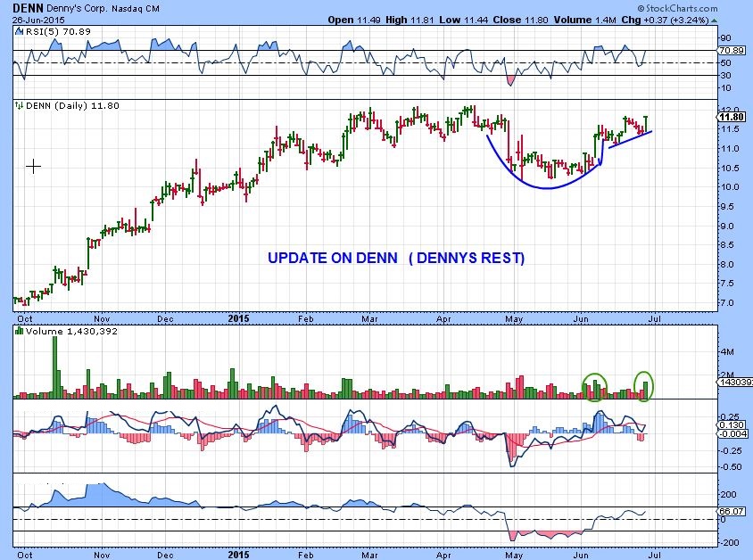Image resolution: width=753 pixels, height=560 pixels.
Task: Click the 7.0 price axis label
Action: click(727, 303)
